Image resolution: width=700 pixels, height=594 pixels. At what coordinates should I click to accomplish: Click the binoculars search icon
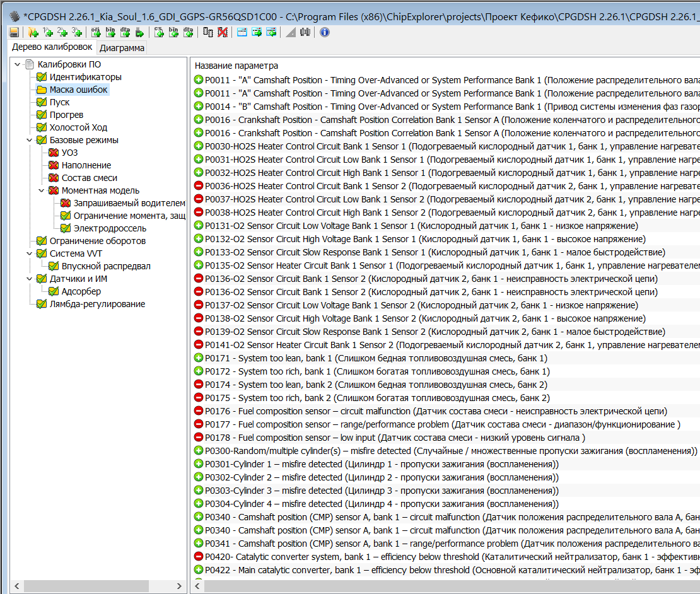pyautogui.click(x=305, y=32)
